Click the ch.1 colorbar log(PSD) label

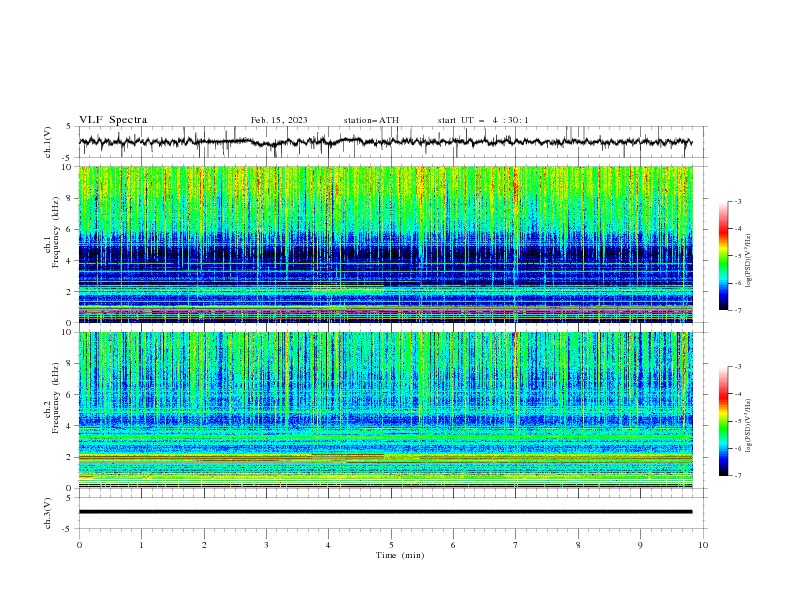[x=749, y=261]
